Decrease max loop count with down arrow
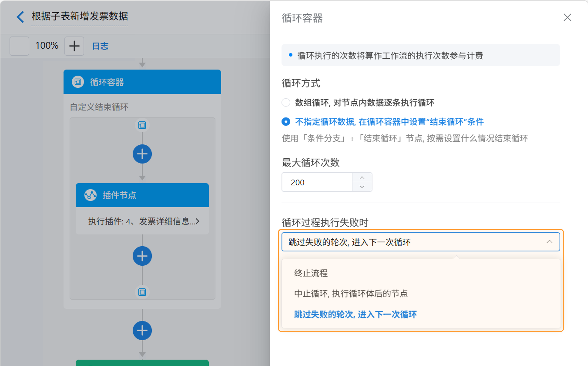Viewport: 588px width, 366px height. point(362,186)
